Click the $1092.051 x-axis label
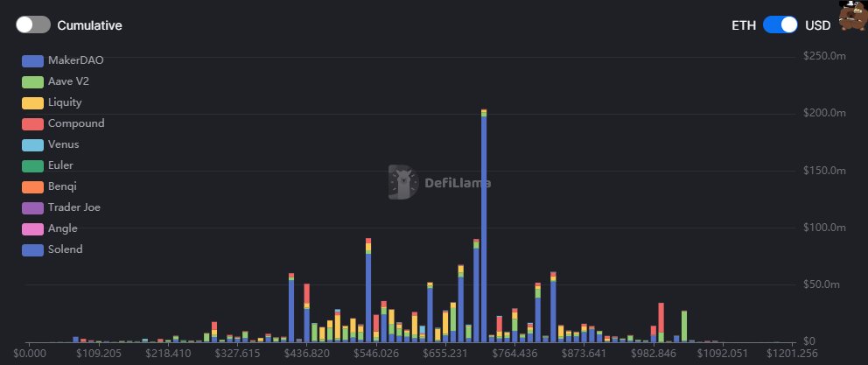Screen dimensions: 868x365 coord(723,354)
